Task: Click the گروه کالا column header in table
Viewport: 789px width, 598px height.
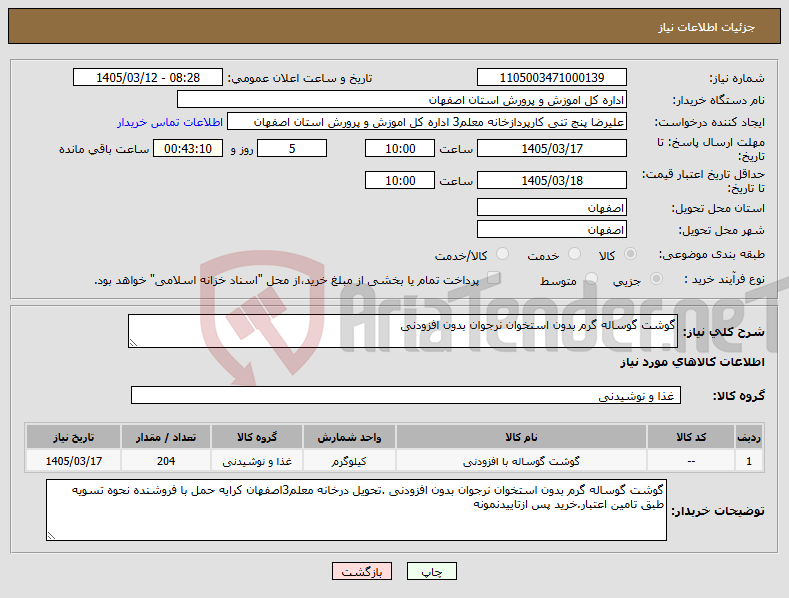Action: click(x=257, y=437)
